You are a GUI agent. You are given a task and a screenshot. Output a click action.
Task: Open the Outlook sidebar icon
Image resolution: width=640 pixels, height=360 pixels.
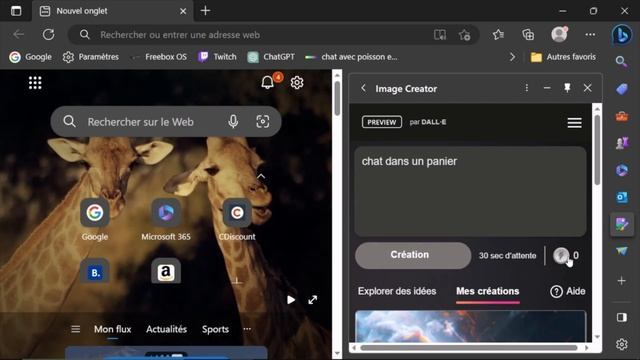622,197
